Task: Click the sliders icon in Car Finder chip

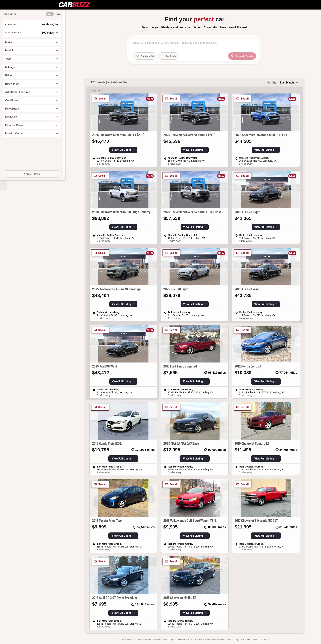Action: (162, 56)
